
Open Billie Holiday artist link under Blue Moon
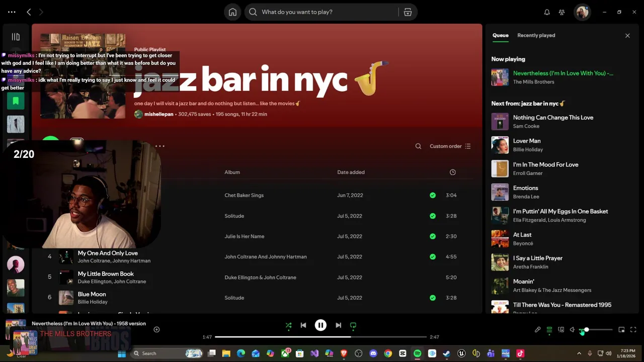click(93, 302)
